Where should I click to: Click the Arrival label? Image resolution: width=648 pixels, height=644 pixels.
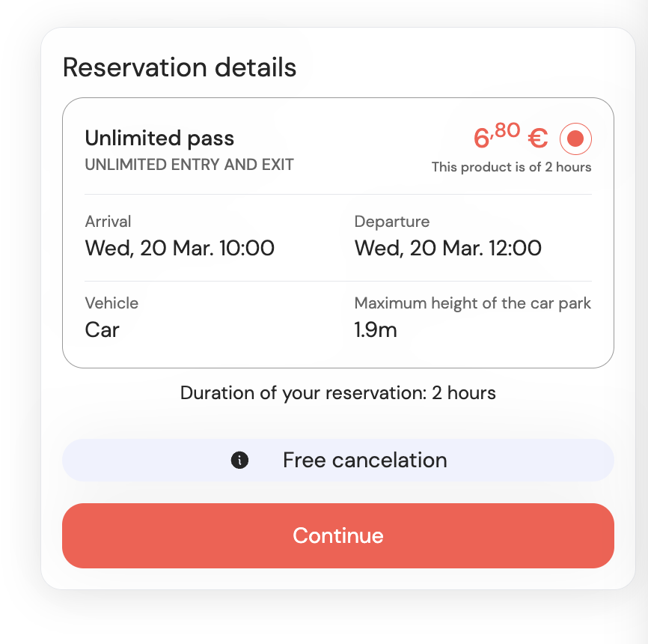[x=108, y=222]
